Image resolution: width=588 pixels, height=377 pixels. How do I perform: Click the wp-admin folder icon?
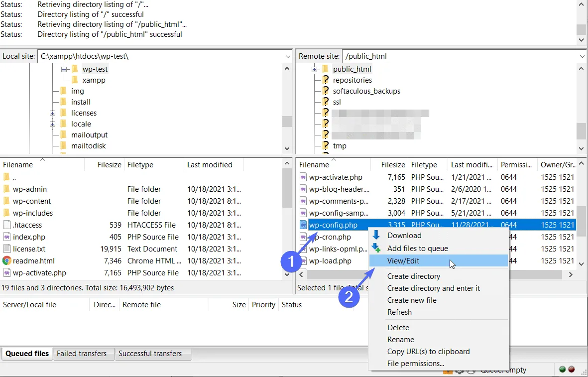point(6,189)
